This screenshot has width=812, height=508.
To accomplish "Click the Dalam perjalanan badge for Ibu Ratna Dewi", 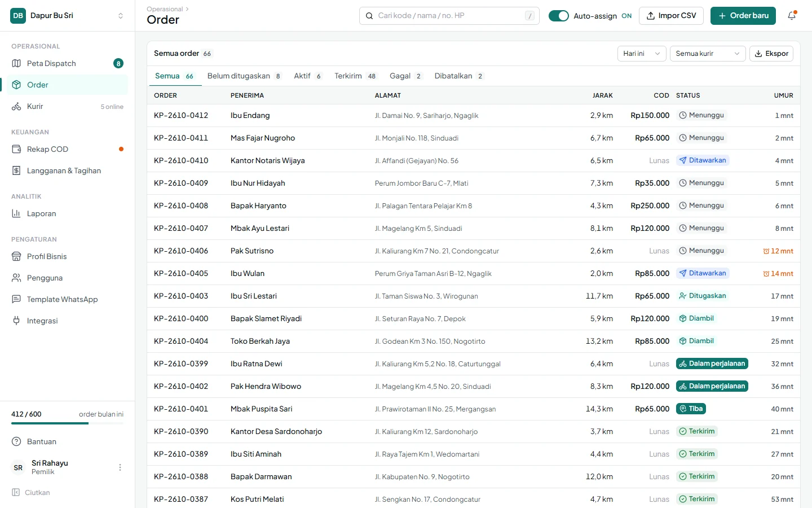I will (712, 364).
